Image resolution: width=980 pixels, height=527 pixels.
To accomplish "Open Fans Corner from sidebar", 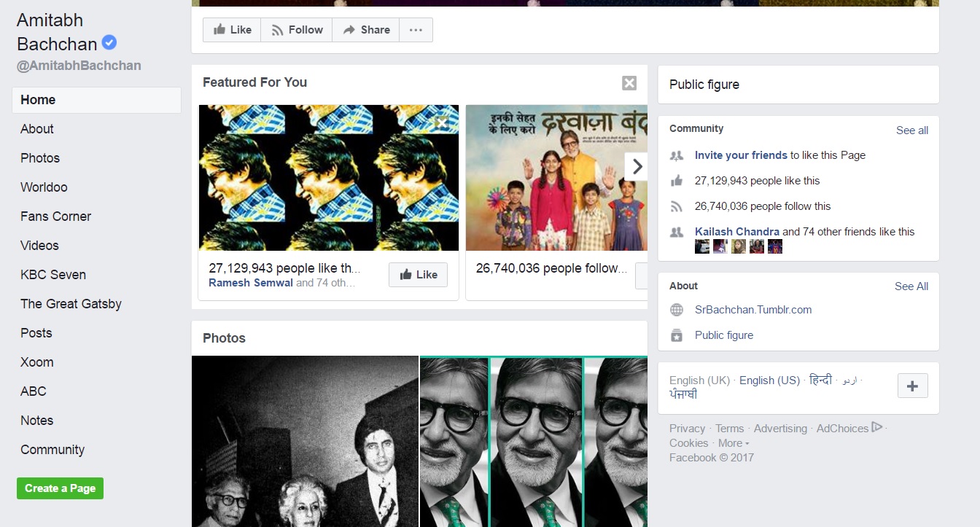I will click(x=55, y=216).
